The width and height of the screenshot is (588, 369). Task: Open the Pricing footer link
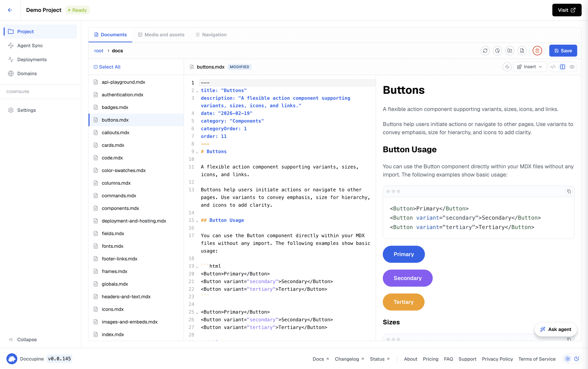(x=431, y=359)
